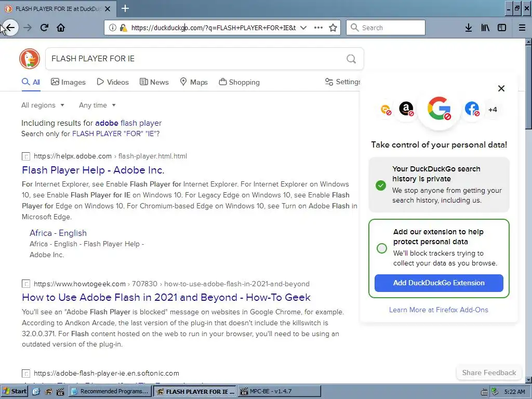Switch to the Videos tab
The height and width of the screenshot is (399, 532).
(113, 82)
